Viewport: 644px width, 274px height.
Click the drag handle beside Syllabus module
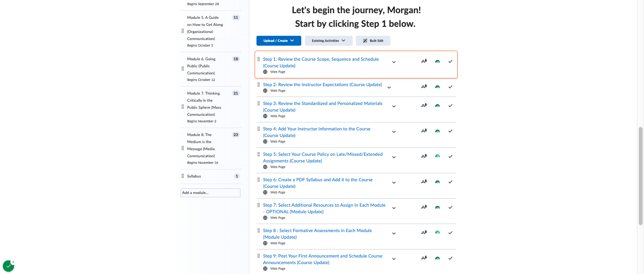click(x=183, y=176)
